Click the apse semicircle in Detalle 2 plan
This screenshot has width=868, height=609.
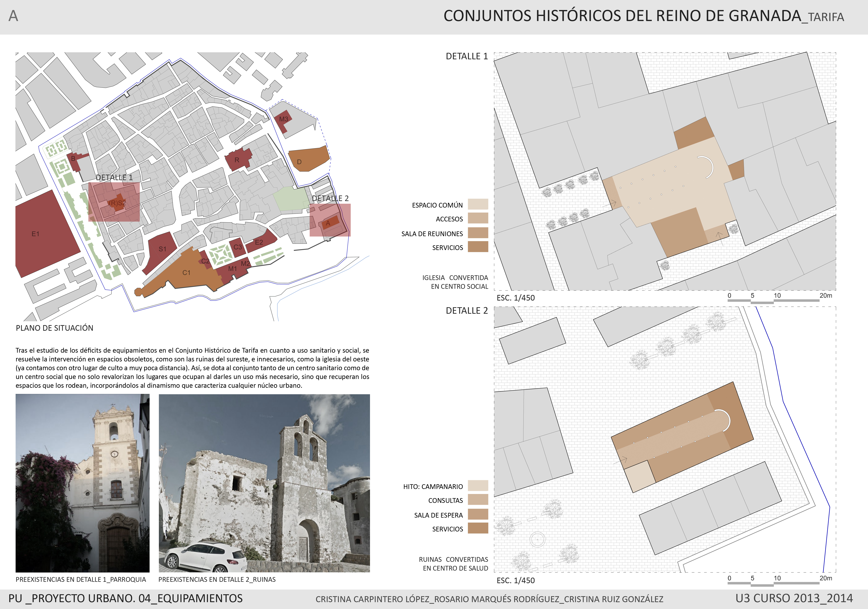point(722,420)
